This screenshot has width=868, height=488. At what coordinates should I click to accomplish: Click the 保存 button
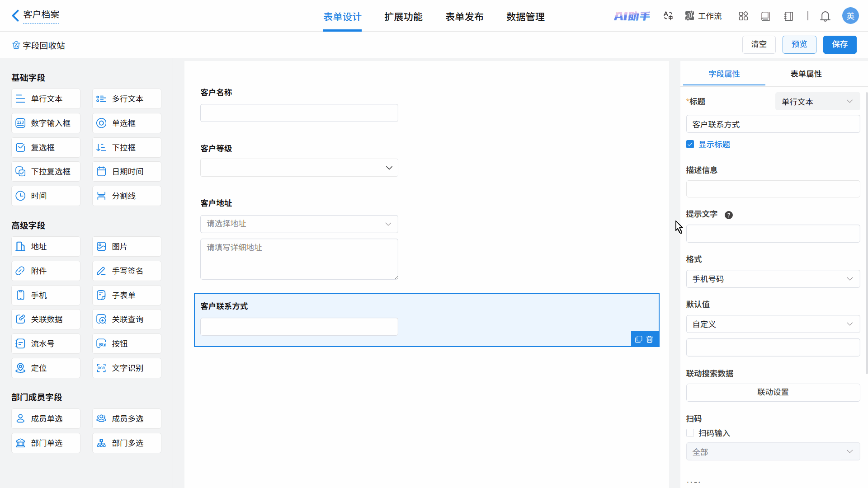click(x=840, y=44)
